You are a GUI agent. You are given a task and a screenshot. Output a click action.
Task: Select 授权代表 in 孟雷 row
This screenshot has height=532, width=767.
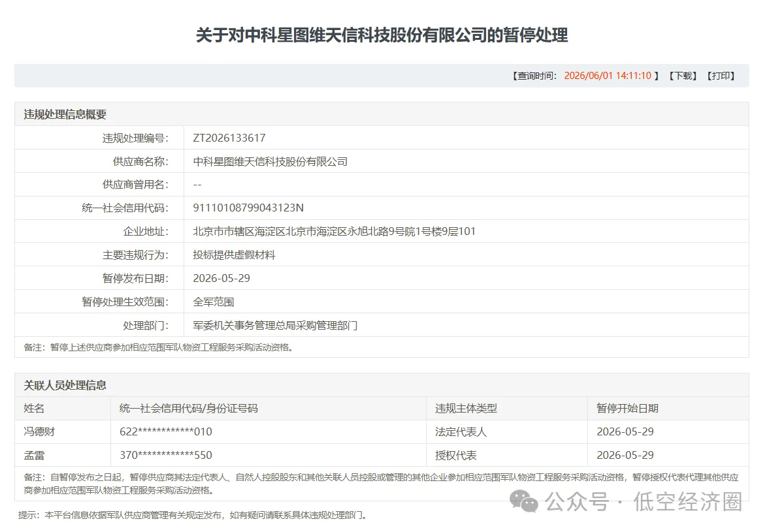pyautogui.click(x=455, y=455)
